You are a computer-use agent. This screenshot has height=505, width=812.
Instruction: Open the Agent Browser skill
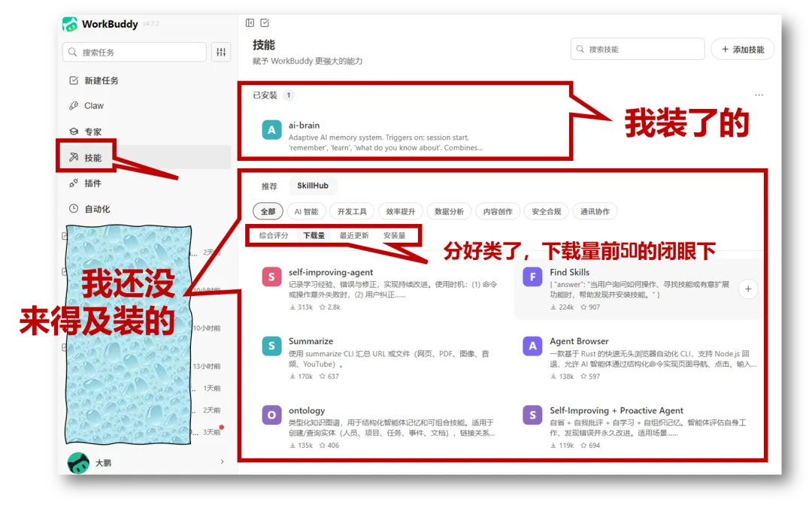point(638,358)
